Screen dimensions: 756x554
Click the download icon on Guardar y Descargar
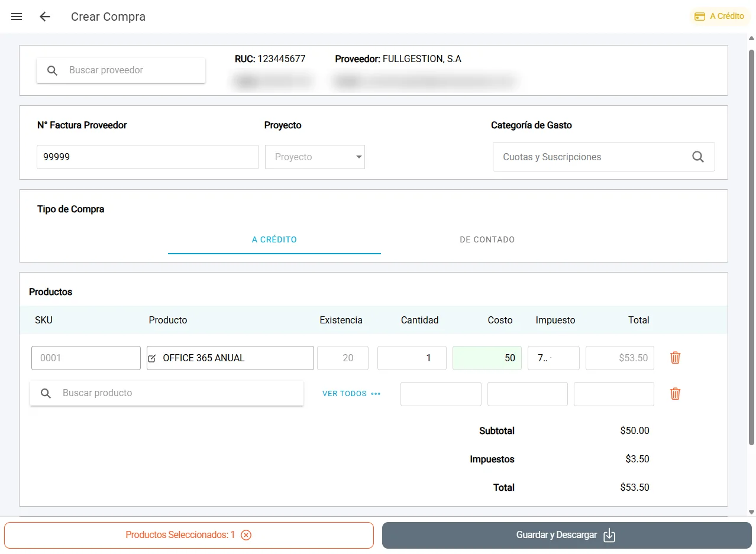pyautogui.click(x=609, y=535)
